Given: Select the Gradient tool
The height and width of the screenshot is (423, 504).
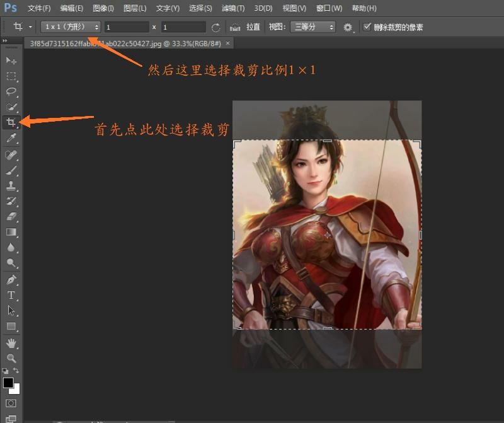Looking at the screenshot, I should (x=11, y=232).
